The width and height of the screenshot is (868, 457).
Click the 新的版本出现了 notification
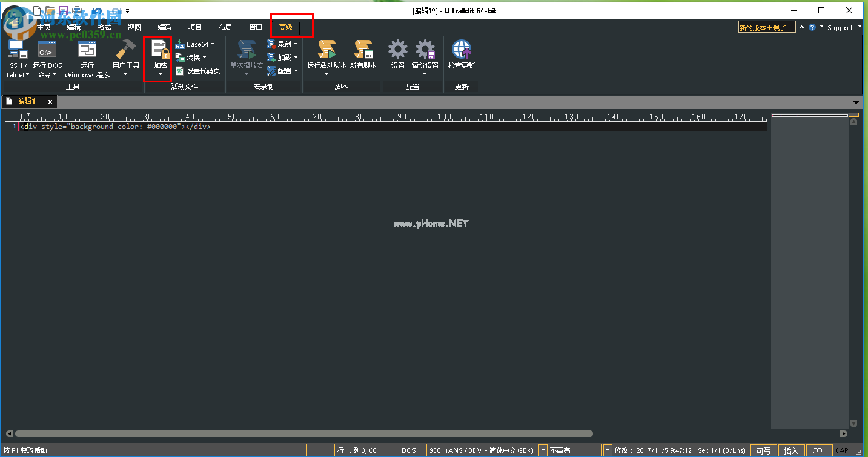click(766, 27)
